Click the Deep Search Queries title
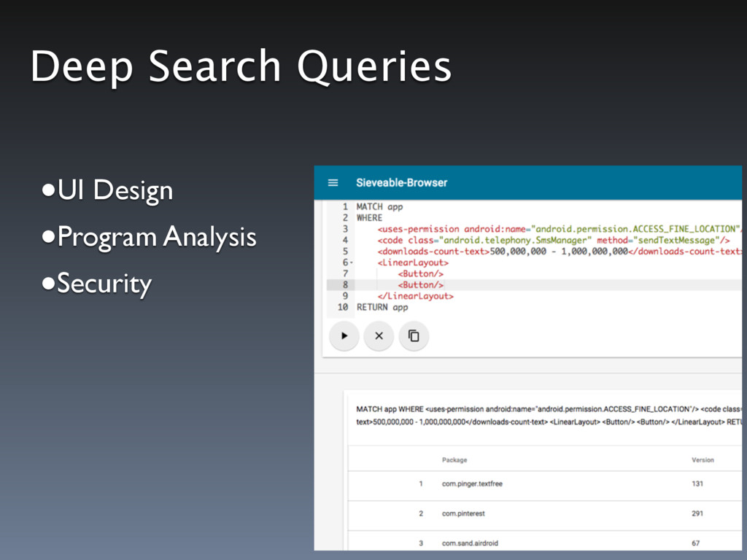The image size is (747, 560). click(x=241, y=66)
